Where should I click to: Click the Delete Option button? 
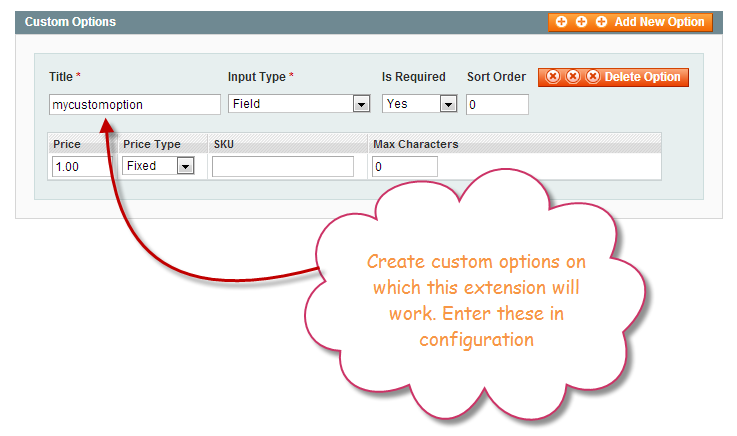pos(613,77)
